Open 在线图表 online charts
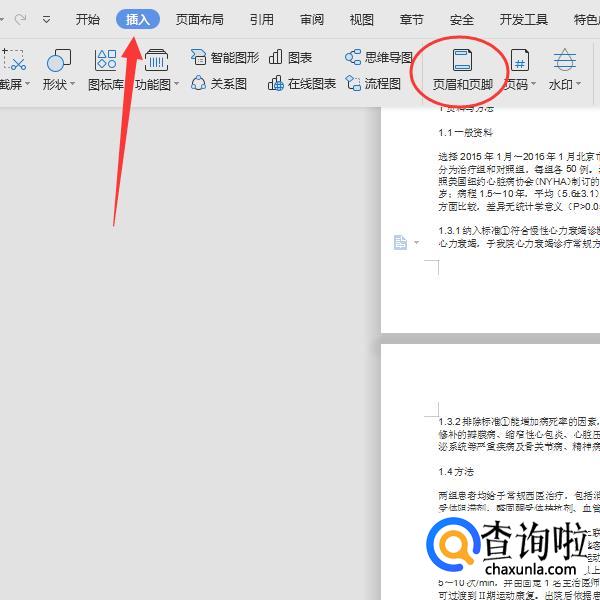Viewport: 600px width, 600px height. click(x=302, y=84)
